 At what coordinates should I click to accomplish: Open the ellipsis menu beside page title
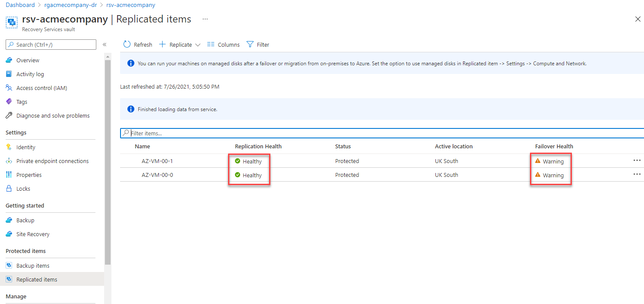[205, 19]
